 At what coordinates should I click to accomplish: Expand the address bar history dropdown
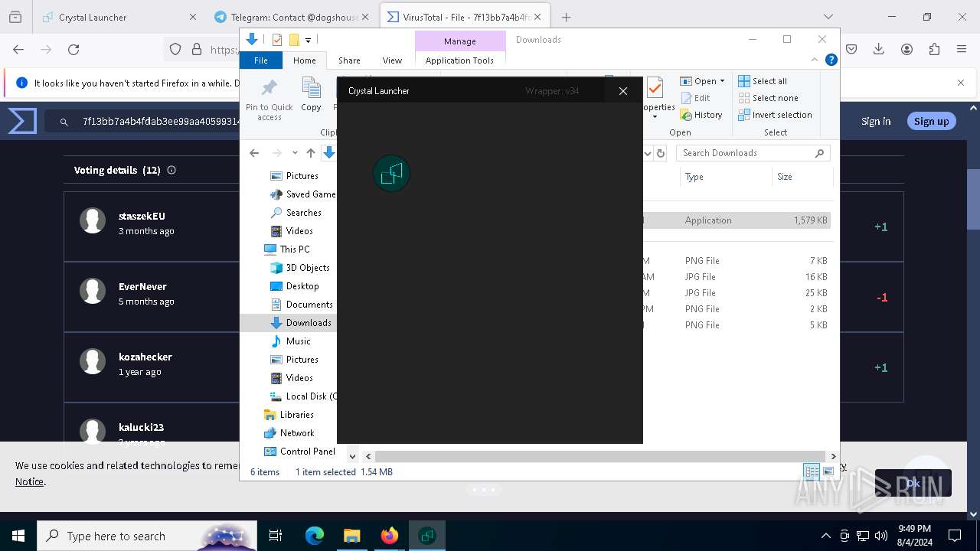coord(648,153)
